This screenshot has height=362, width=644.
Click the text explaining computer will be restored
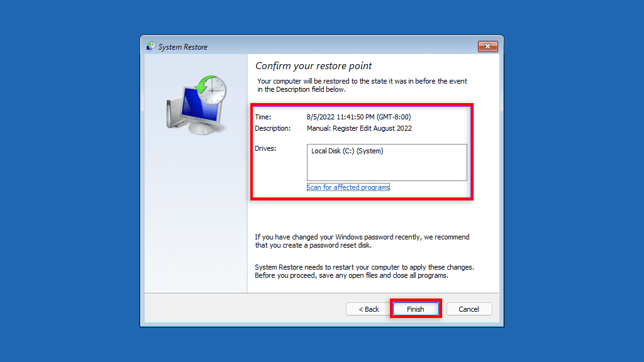[362, 85]
